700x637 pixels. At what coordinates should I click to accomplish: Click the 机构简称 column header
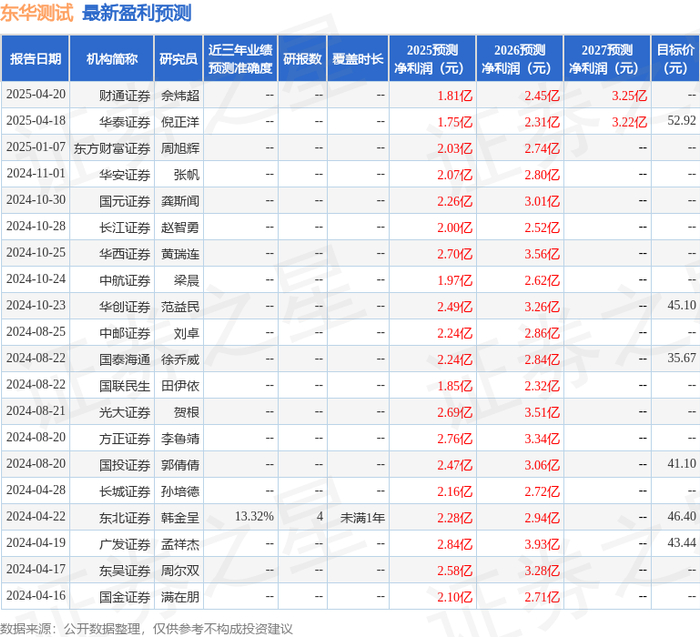tap(112, 58)
